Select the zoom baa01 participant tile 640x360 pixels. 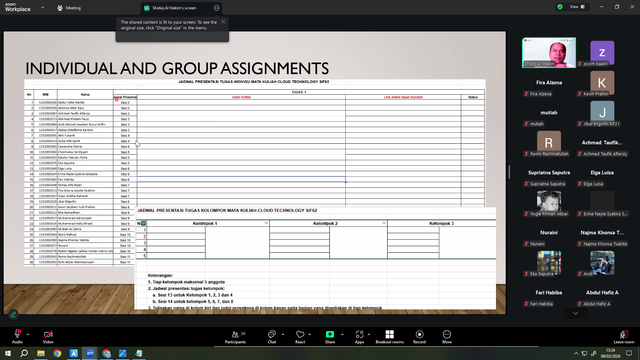602,53
